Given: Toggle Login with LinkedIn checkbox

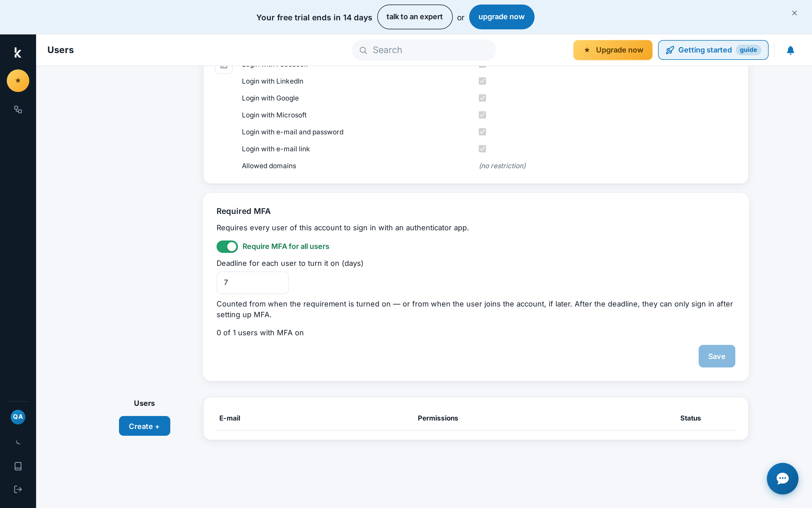Looking at the screenshot, I should coord(482,81).
